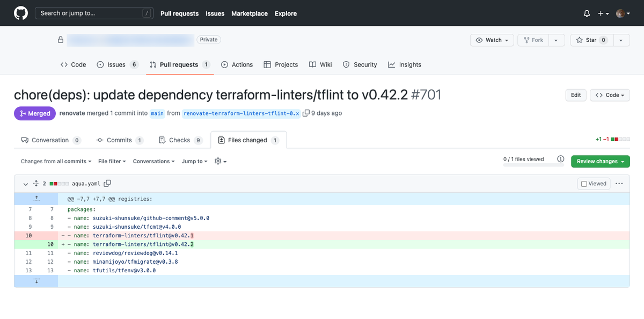The width and height of the screenshot is (644, 319).
Task: Select the Files changed tab
Action: point(248,140)
